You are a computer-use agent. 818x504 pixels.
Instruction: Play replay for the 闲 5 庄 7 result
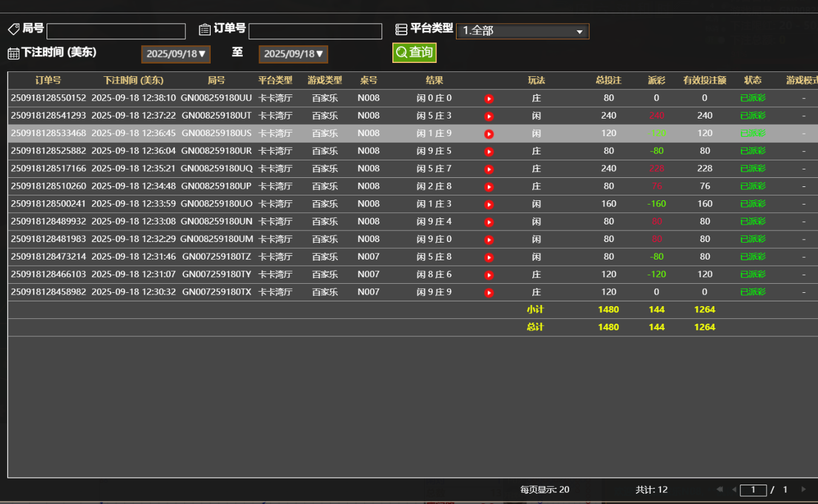[x=489, y=168]
